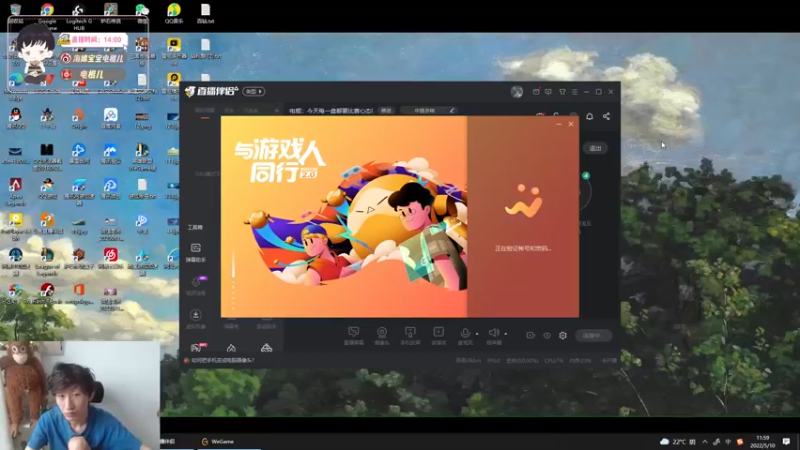Open Logitech G HUB desktop shortcut
Image resolution: width=800 pixels, height=450 pixels.
[79, 14]
